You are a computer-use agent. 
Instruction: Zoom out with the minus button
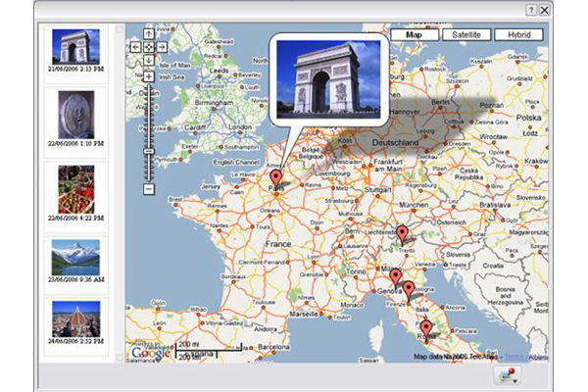pos(149,189)
